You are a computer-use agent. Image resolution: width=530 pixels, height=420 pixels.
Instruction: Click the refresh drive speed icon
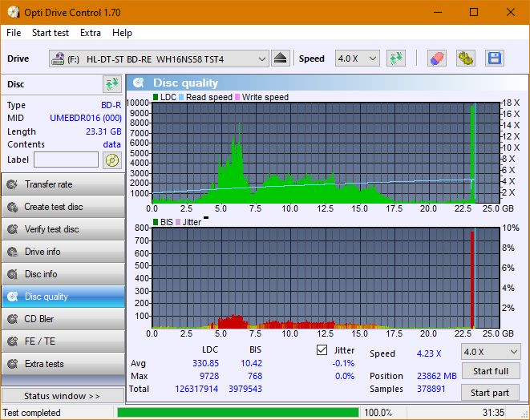pos(396,59)
